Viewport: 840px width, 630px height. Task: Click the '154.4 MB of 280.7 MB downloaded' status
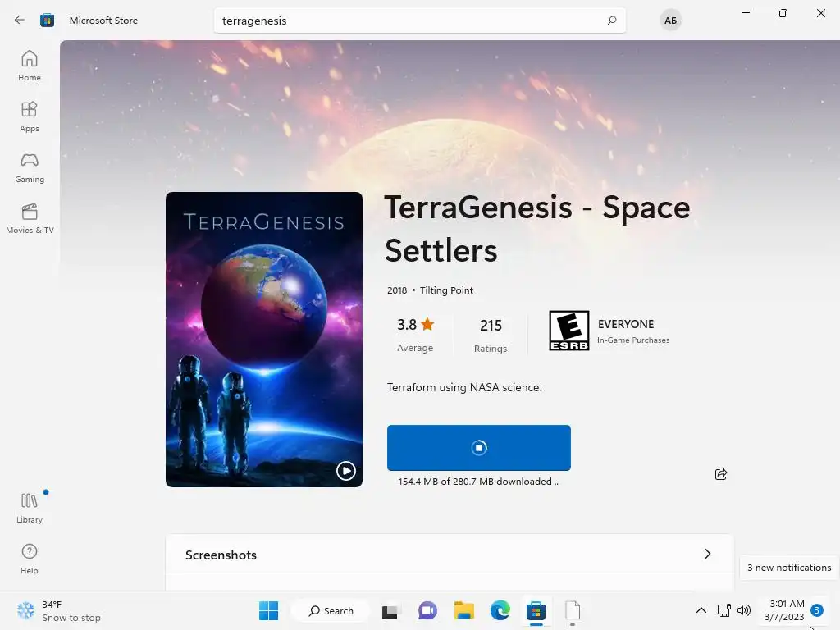tap(478, 482)
